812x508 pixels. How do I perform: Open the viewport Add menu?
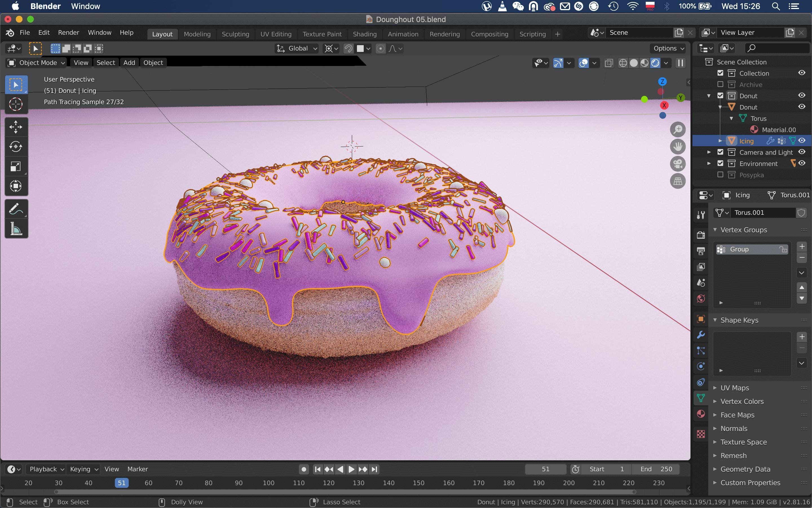click(129, 63)
